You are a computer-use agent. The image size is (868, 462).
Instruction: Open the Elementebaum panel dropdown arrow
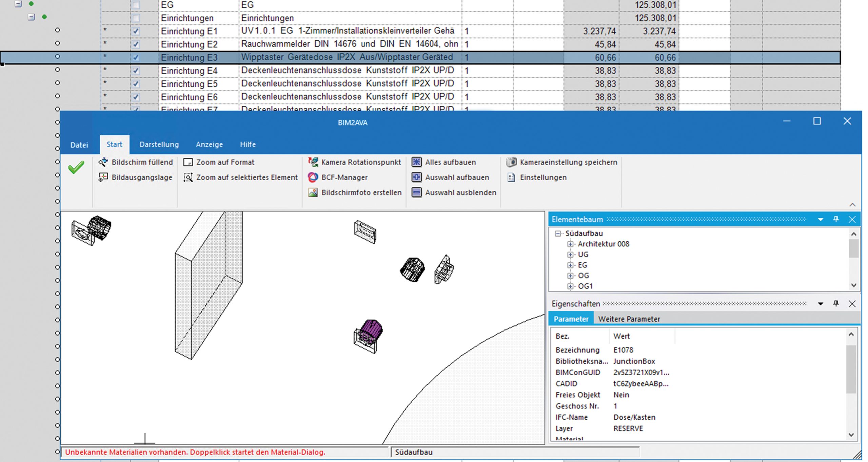click(x=820, y=220)
